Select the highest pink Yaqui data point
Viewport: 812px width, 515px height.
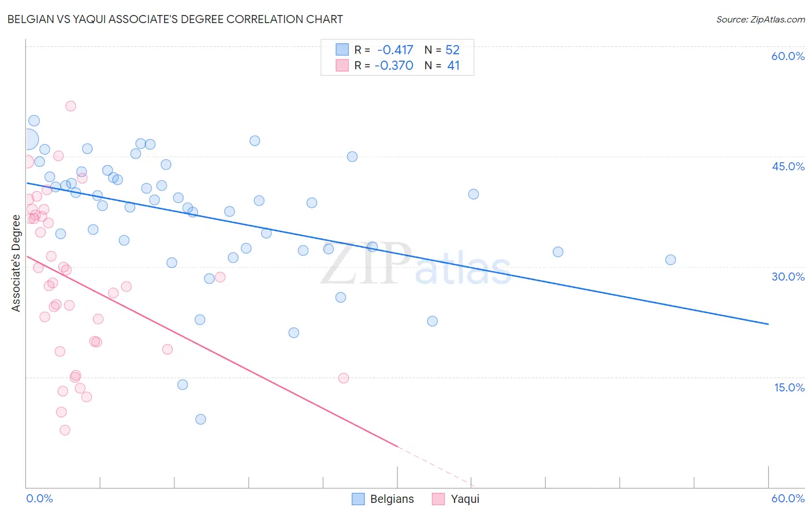70,106
